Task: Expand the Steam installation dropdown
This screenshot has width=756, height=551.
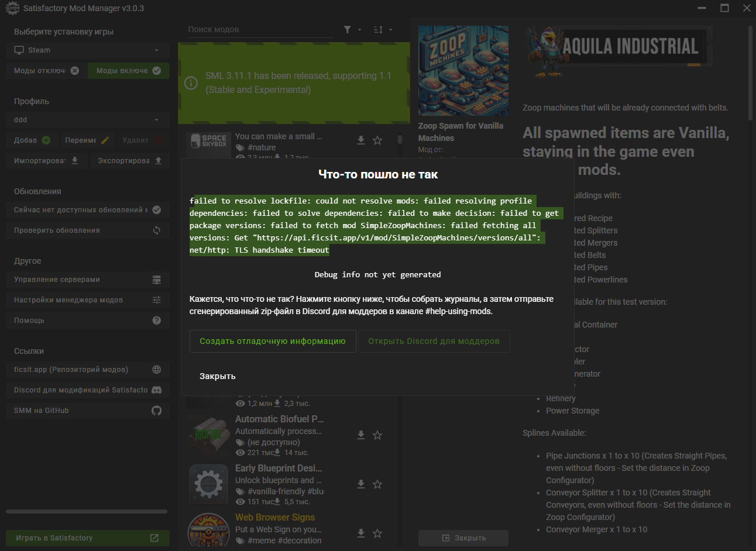Action: [x=88, y=50]
